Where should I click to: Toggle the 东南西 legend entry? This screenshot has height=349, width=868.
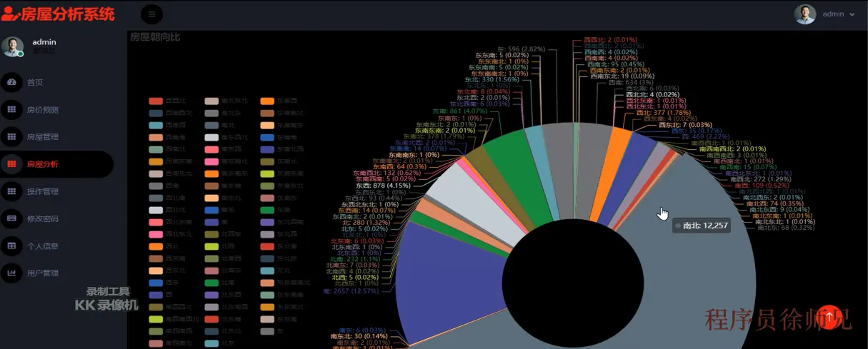(x=279, y=101)
